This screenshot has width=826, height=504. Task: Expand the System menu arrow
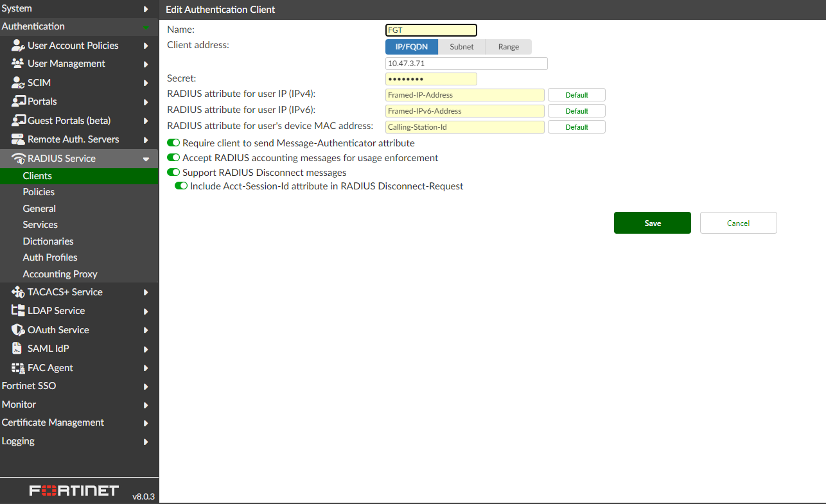point(146,9)
